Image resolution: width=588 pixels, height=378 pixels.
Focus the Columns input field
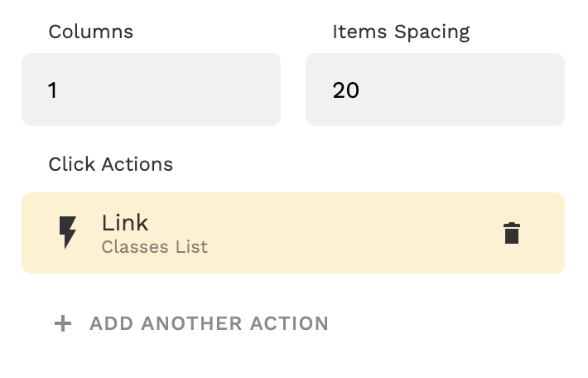[151, 90]
